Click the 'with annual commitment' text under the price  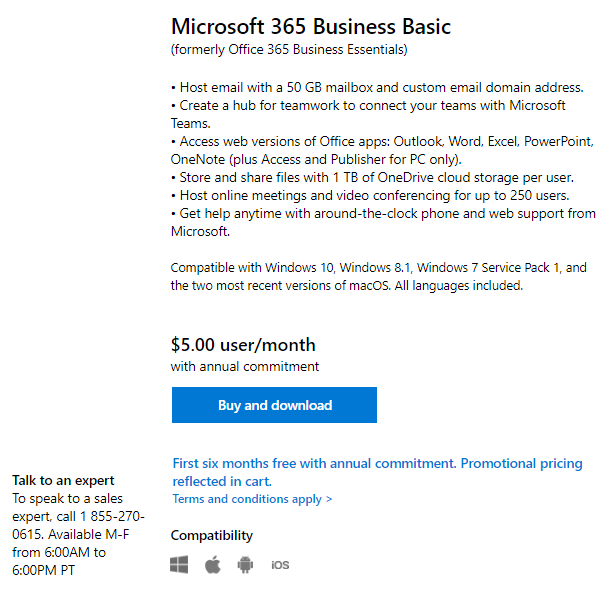pos(245,367)
